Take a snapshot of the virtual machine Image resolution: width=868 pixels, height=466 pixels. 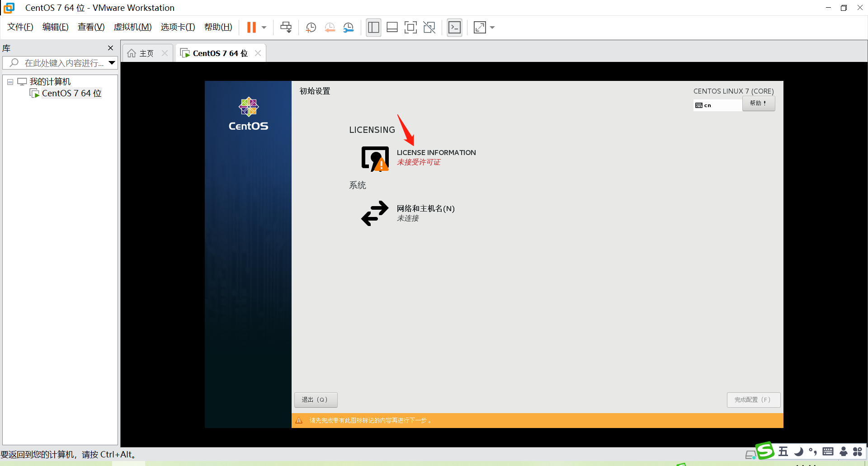point(311,28)
